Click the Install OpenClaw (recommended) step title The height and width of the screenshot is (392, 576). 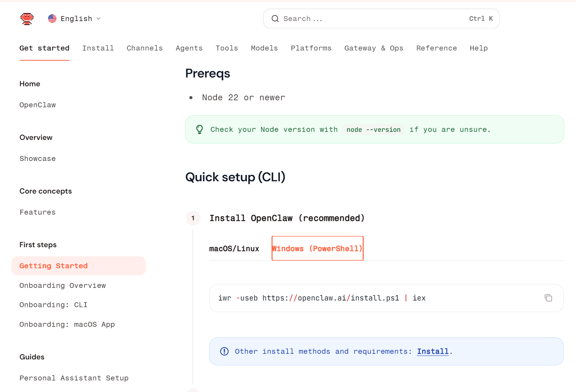(287, 218)
